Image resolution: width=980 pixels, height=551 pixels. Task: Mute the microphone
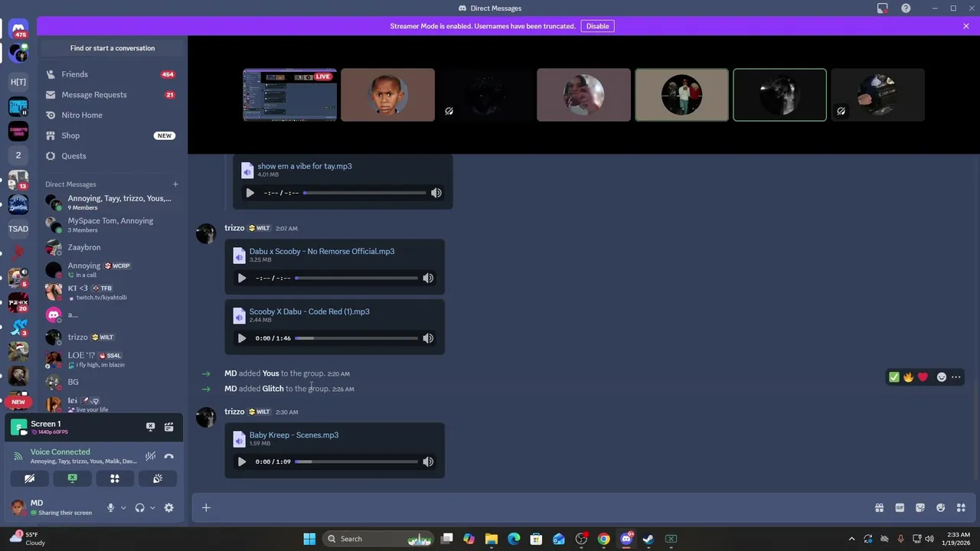111,507
